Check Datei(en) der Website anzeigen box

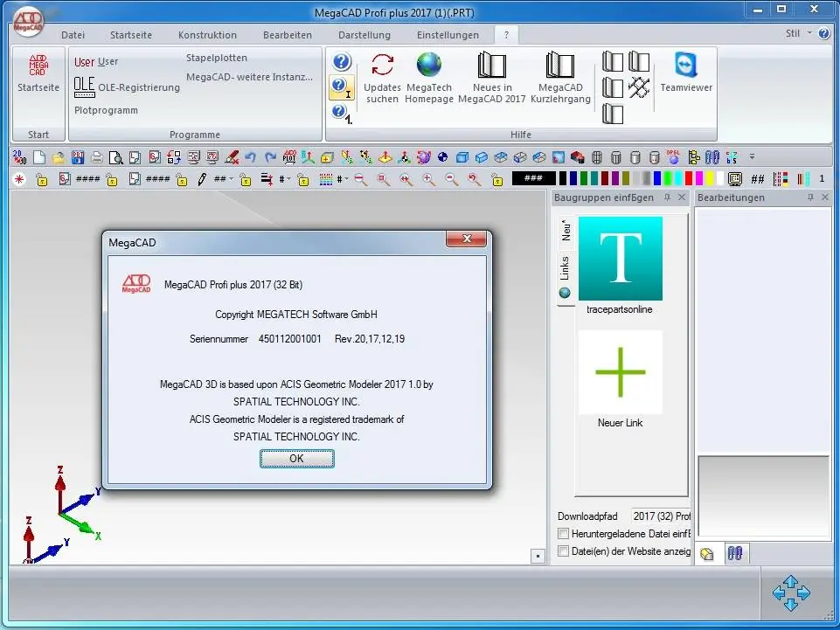coord(563,550)
